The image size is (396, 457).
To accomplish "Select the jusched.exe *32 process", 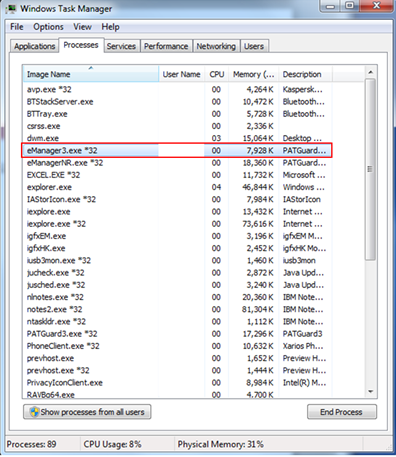I will (177, 285).
